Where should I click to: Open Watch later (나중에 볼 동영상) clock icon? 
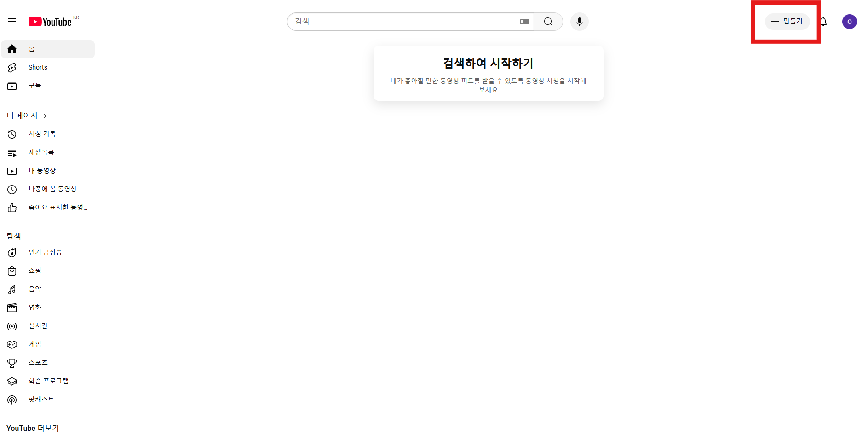click(x=12, y=190)
